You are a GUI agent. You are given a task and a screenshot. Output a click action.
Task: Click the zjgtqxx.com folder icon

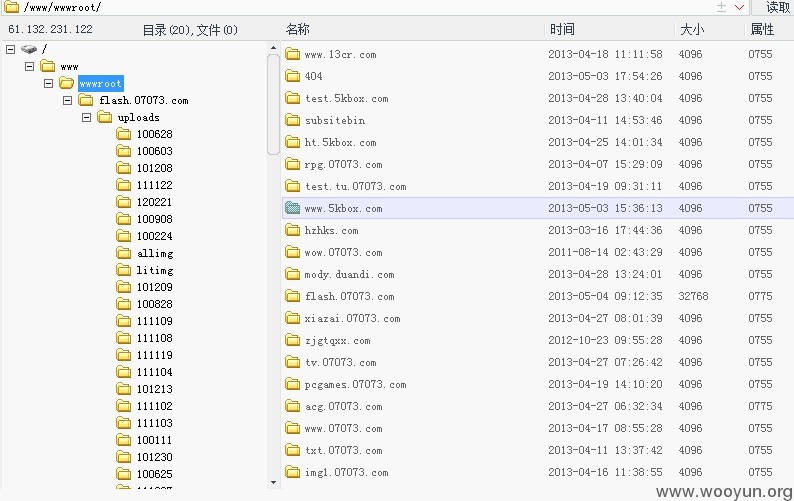coord(292,340)
